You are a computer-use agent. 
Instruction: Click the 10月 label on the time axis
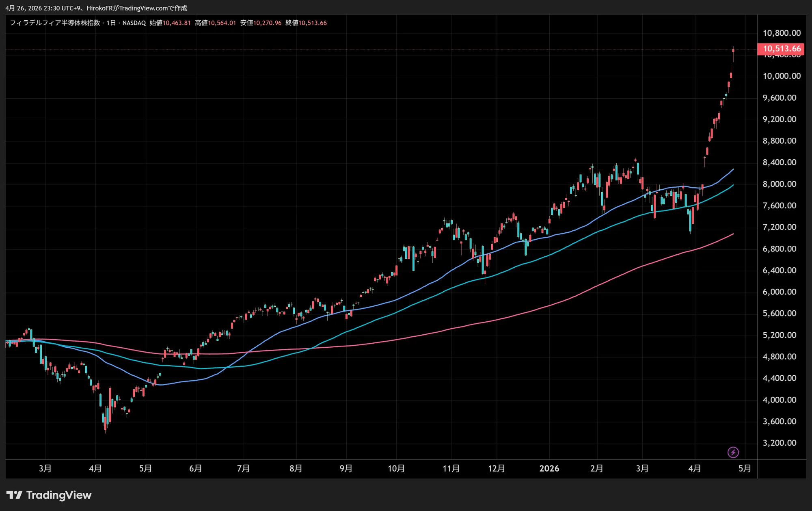397,468
